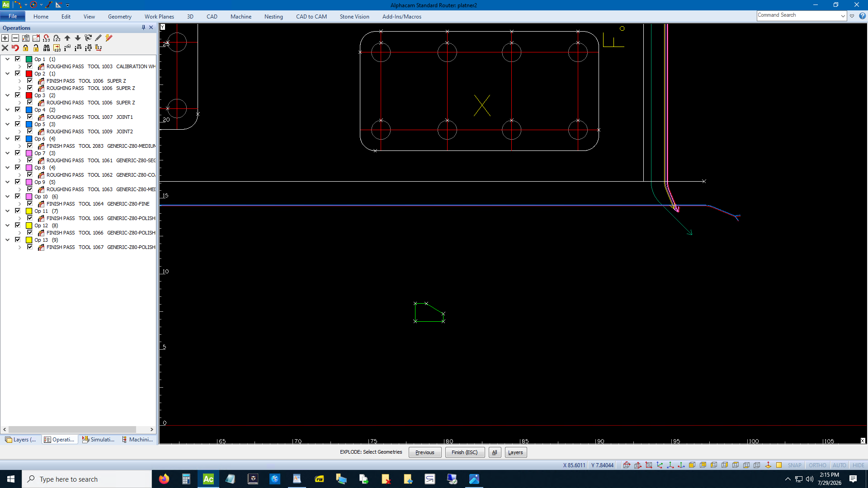Click the Finish (ESC) button

pos(465,452)
